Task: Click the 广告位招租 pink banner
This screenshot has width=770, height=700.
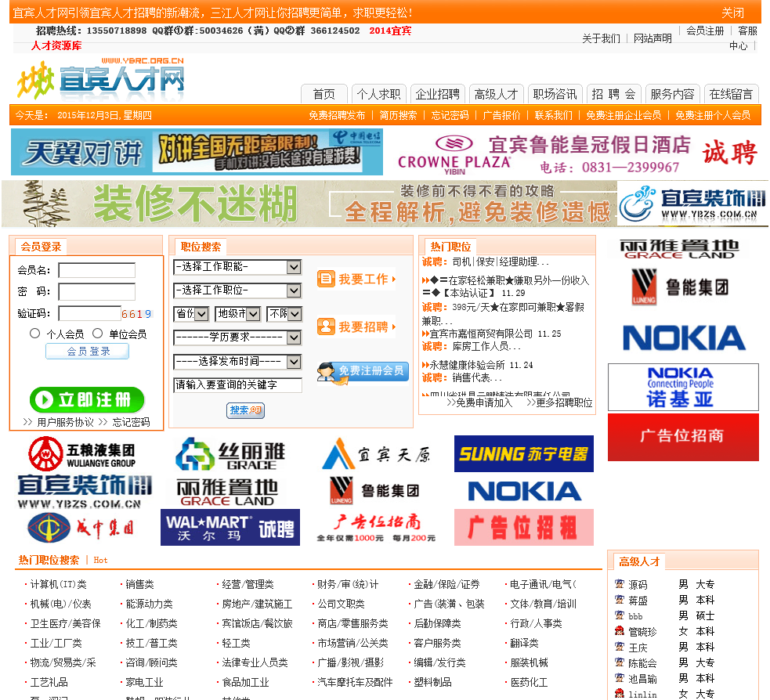Action: point(523,528)
